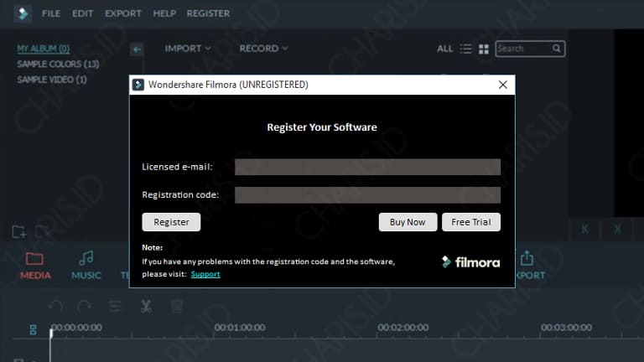This screenshot has height=362, width=644.
Task: Open the HELP menu
Action: (x=164, y=13)
